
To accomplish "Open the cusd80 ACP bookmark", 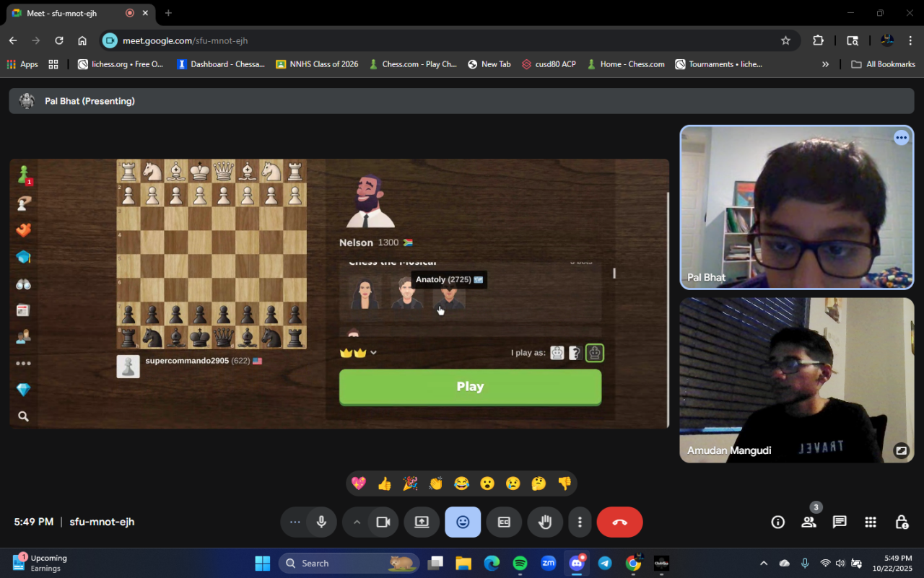I will 549,64.
